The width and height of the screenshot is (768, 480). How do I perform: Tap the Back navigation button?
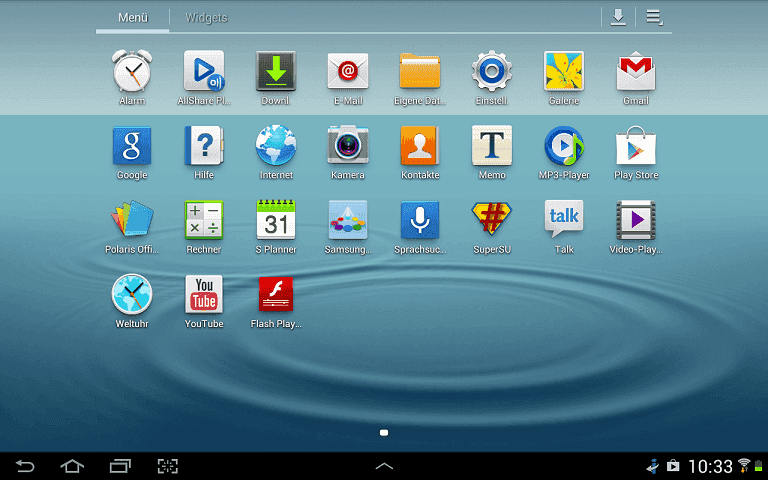(25, 466)
